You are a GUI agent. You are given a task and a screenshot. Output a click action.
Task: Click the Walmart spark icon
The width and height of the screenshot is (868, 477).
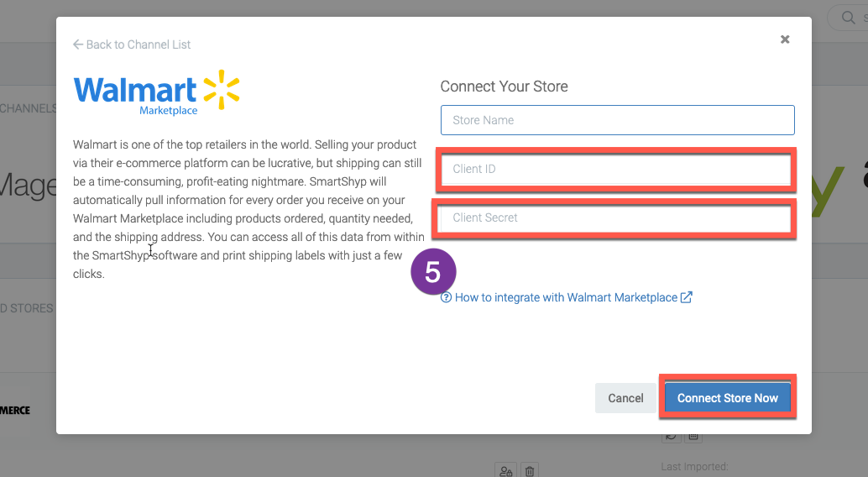pyautogui.click(x=222, y=89)
